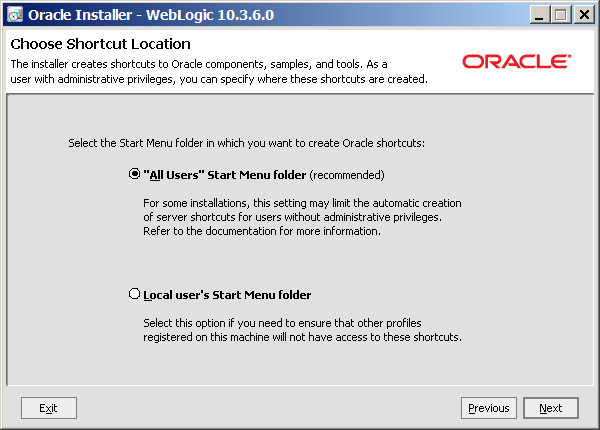Click the "Oracle Installer - WebLogic 10.3.6.0" title text
The width and height of the screenshot is (600, 430).
[151, 15]
